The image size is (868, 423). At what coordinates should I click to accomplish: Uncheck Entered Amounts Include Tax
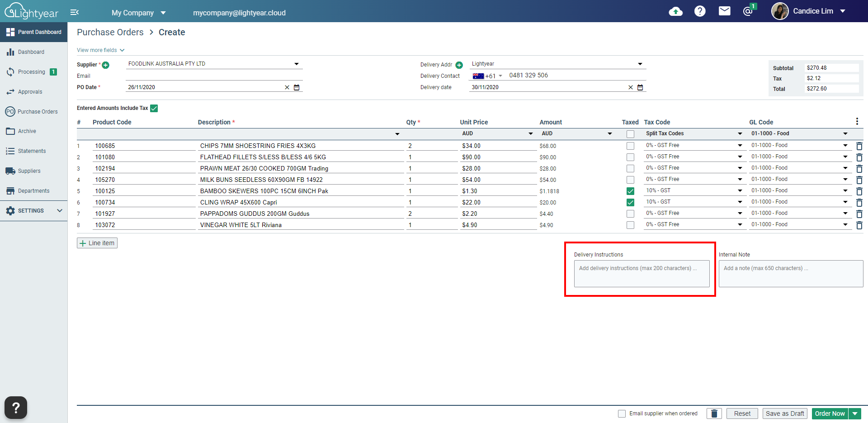[154, 108]
